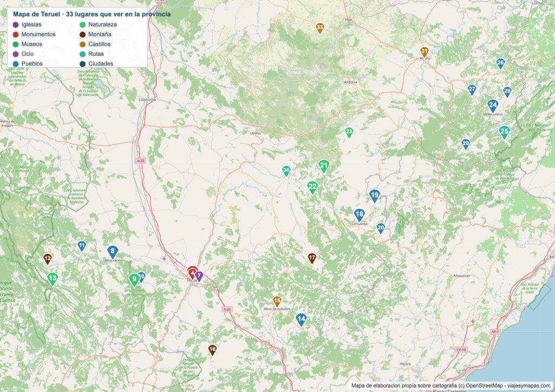Select castle marker 31 near Alcañiz
The height and width of the screenshot is (392, 555).
pos(424,52)
